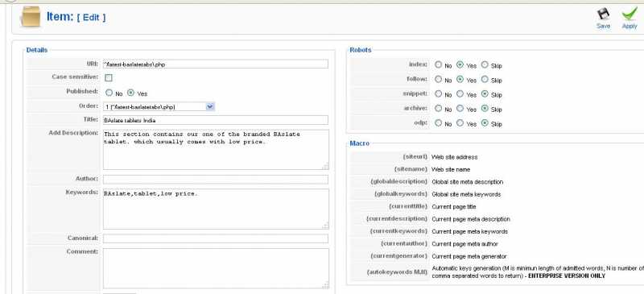Viewport: 644px width, 294px height.
Task: Click into the URI input field
Action: (216, 64)
